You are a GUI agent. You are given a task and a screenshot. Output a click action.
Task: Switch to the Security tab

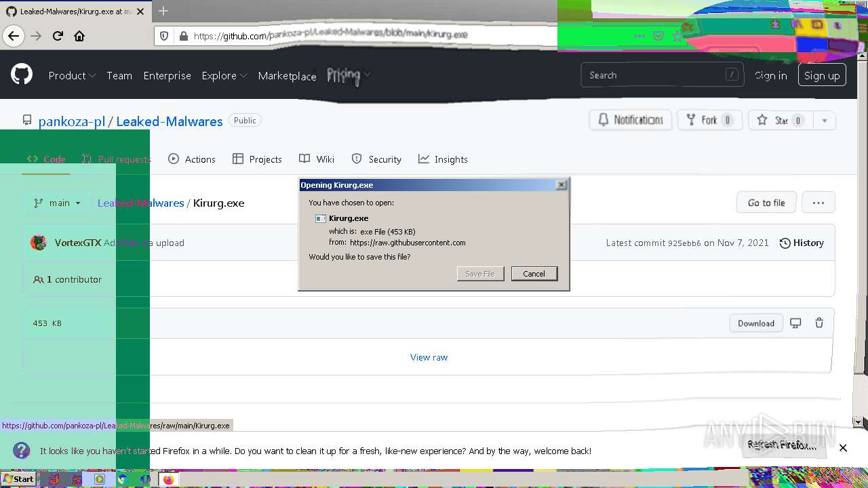(x=376, y=159)
